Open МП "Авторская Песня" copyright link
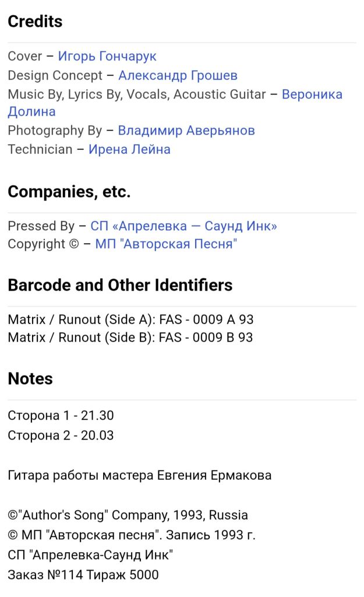364x597 pixels. [166, 244]
